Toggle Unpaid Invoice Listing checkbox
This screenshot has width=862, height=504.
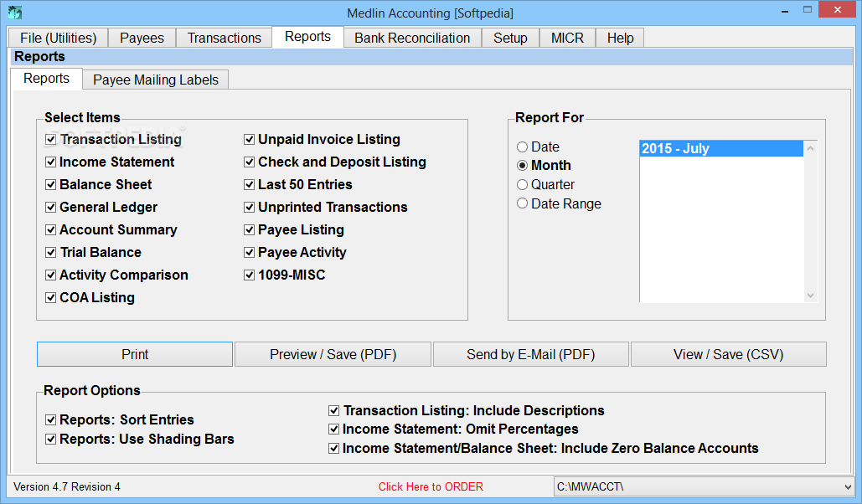[249, 140]
